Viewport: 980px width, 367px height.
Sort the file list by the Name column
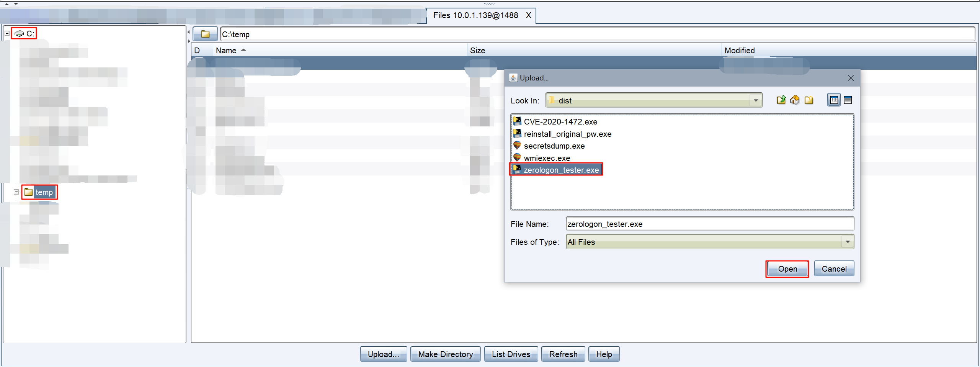tap(226, 51)
